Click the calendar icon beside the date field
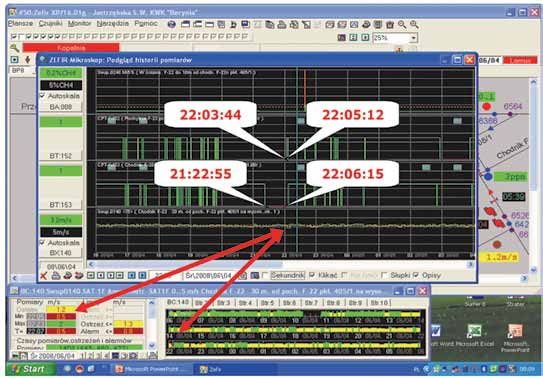The image size is (543, 378). (x=243, y=276)
